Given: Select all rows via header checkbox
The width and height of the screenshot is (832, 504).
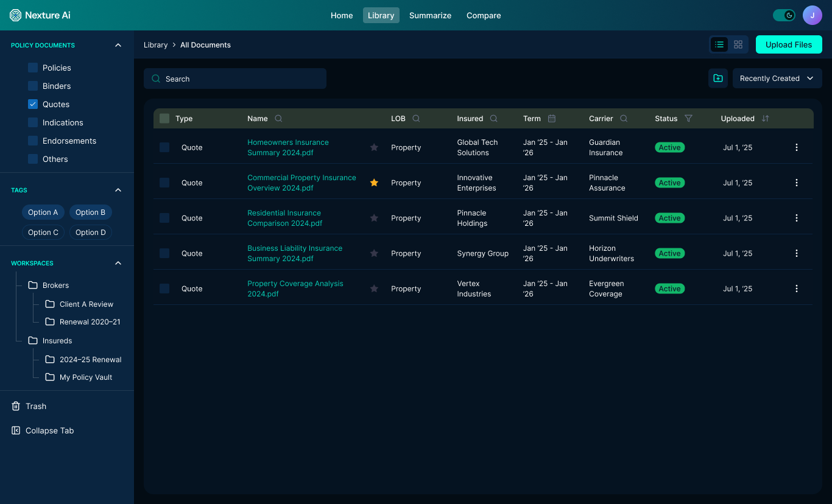Looking at the screenshot, I should (164, 119).
